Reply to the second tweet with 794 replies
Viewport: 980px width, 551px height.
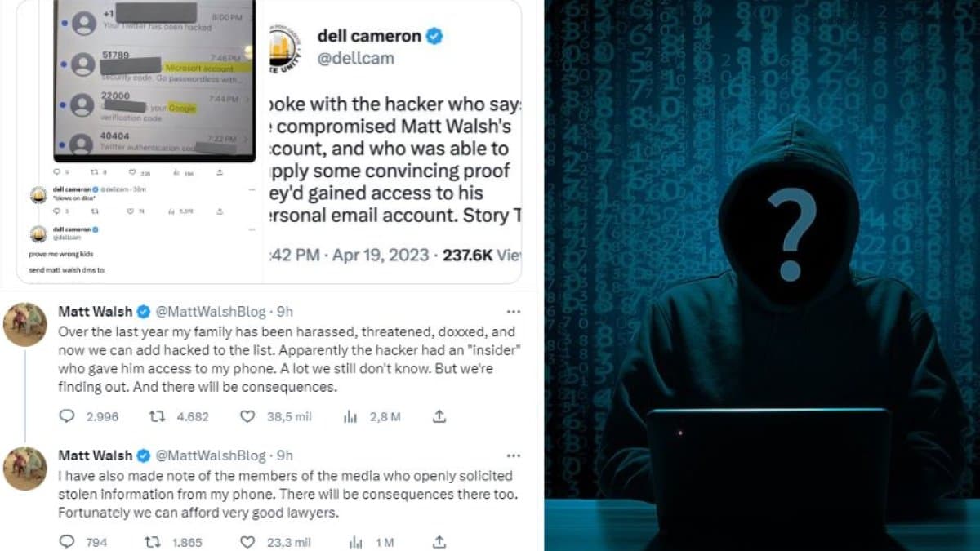tap(67, 542)
